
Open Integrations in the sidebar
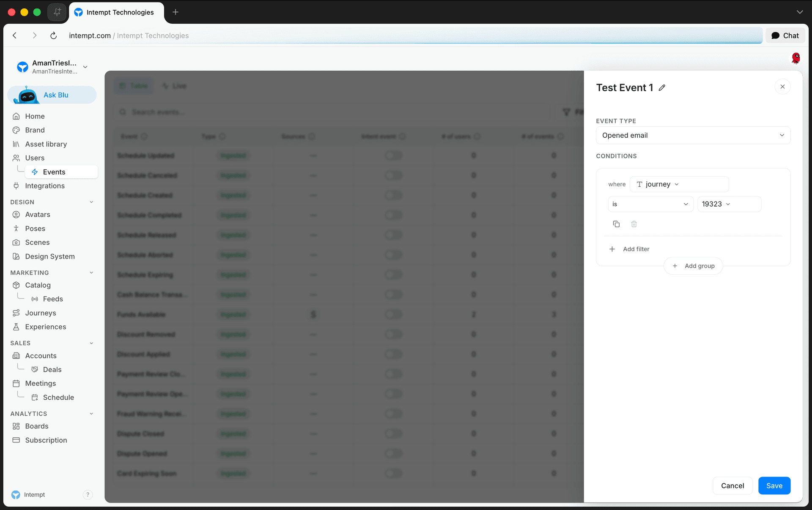tap(44, 186)
